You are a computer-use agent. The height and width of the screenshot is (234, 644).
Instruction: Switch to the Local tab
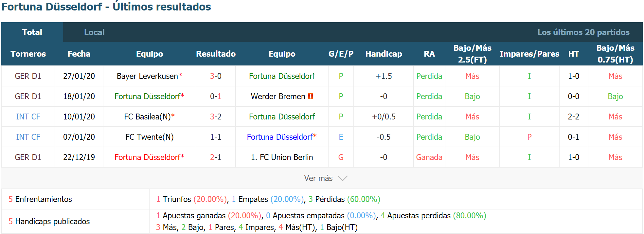[94, 32]
